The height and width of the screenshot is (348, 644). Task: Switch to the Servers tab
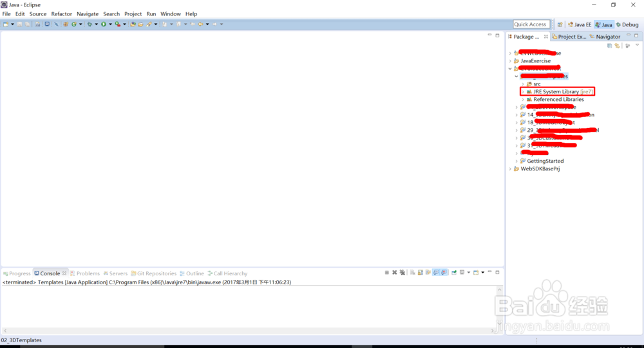115,273
